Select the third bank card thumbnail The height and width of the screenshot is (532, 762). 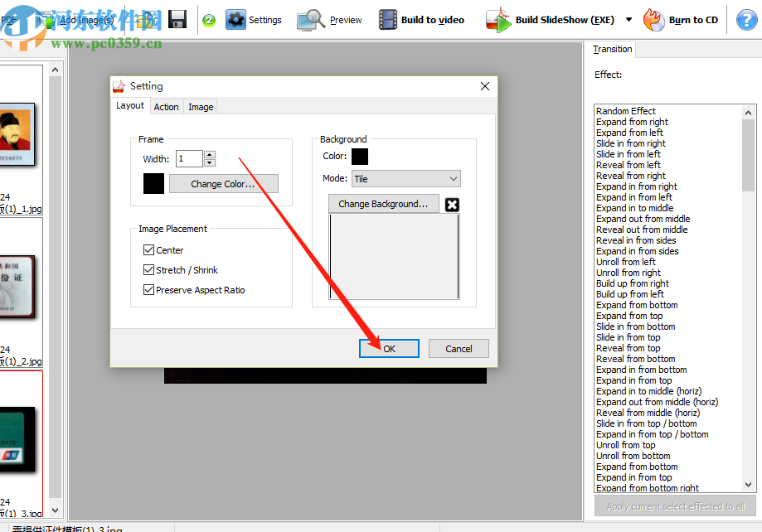pyautogui.click(x=17, y=440)
